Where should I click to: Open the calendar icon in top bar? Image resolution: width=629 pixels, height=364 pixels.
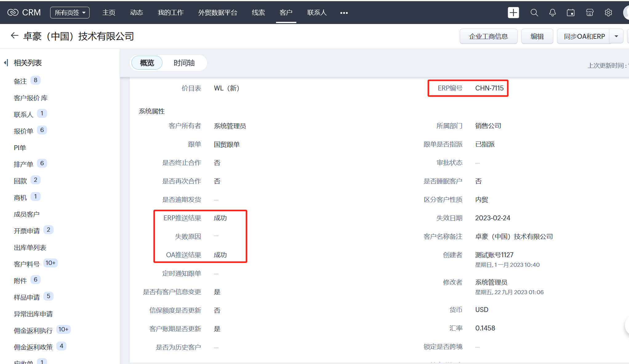tap(571, 13)
